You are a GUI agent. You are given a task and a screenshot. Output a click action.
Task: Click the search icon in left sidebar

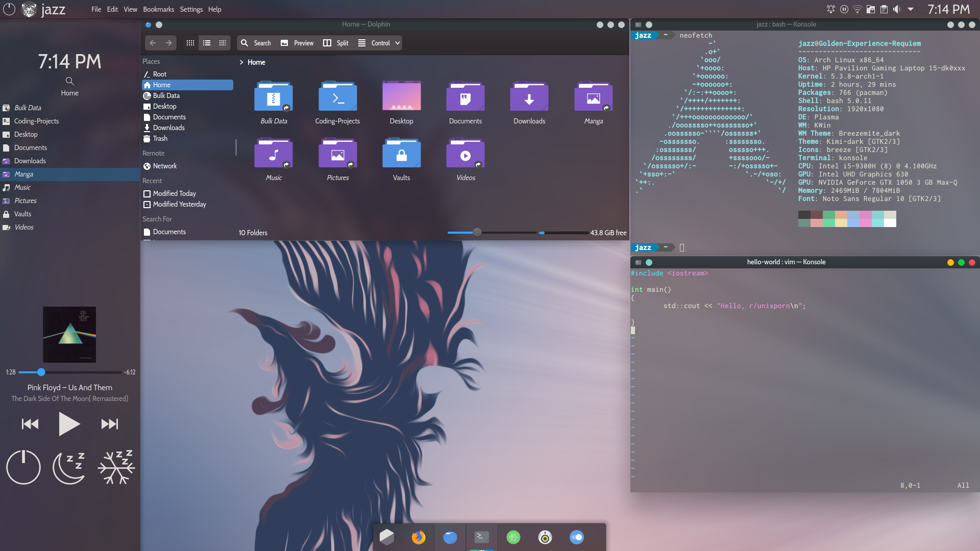pos(70,81)
